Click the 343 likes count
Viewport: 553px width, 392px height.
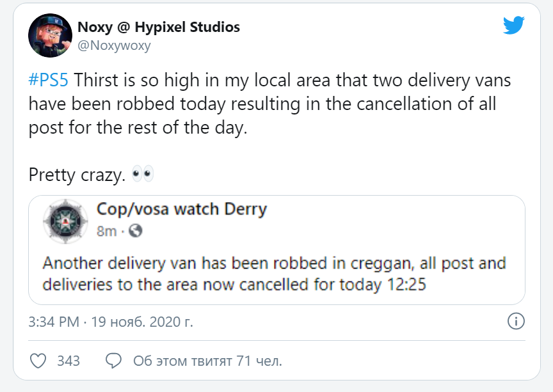tap(68, 361)
